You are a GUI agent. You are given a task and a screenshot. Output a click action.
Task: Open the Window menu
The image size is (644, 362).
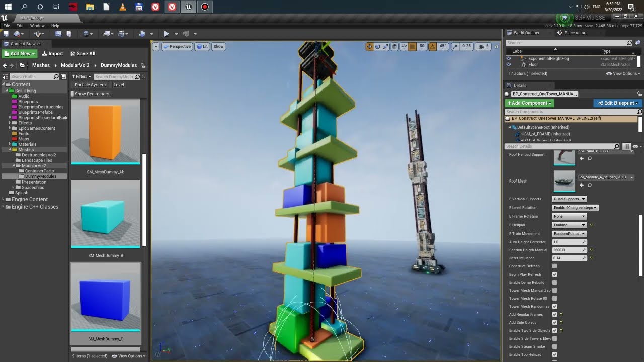click(37, 26)
